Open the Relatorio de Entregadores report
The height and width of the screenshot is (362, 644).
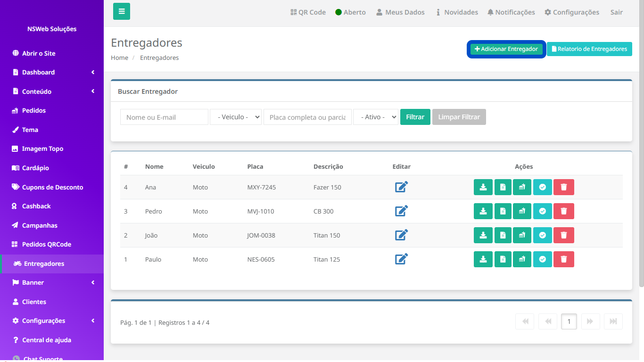pos(589,49)
